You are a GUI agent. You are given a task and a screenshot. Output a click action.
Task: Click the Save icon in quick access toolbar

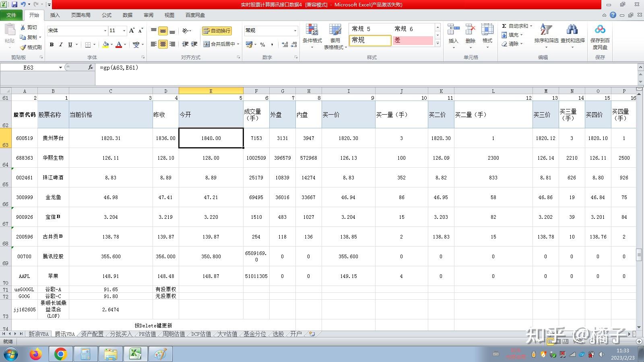pos(14,4)
